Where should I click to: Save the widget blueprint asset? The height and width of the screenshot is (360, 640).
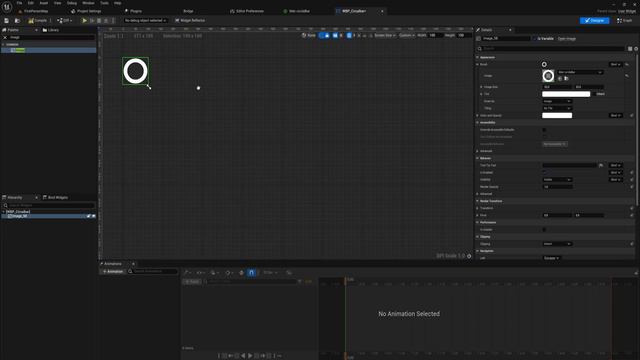(7, 20)
